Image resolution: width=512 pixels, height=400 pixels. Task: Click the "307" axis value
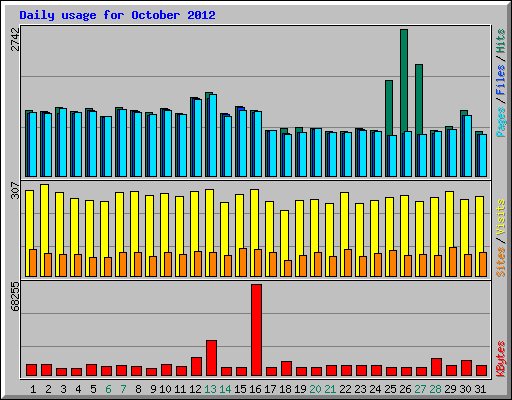(15, 190)
